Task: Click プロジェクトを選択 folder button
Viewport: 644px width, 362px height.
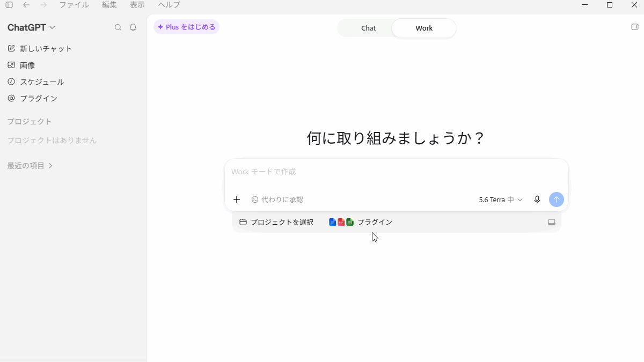Action: [x=276, y=222]
